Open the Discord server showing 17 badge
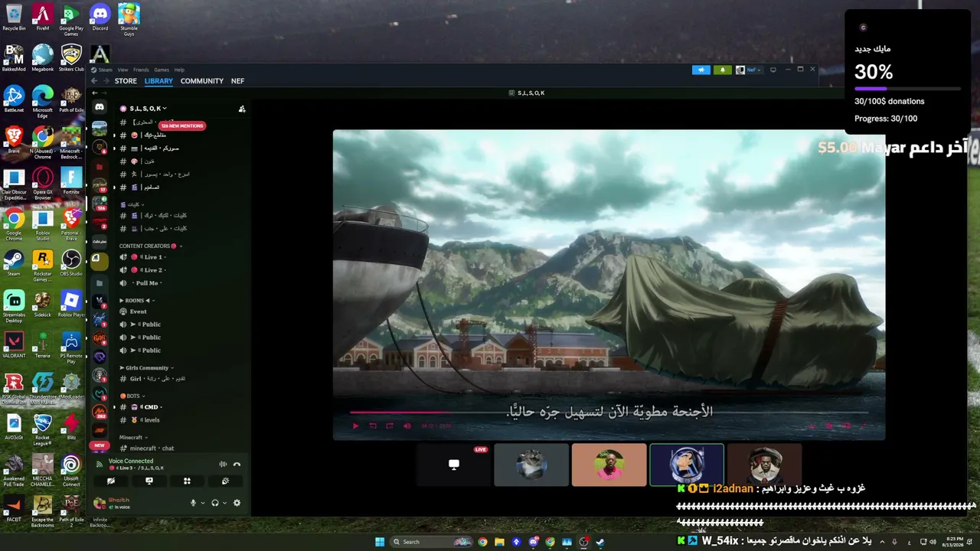Screen dimensions: 980x551 click(x=100, y=185)
